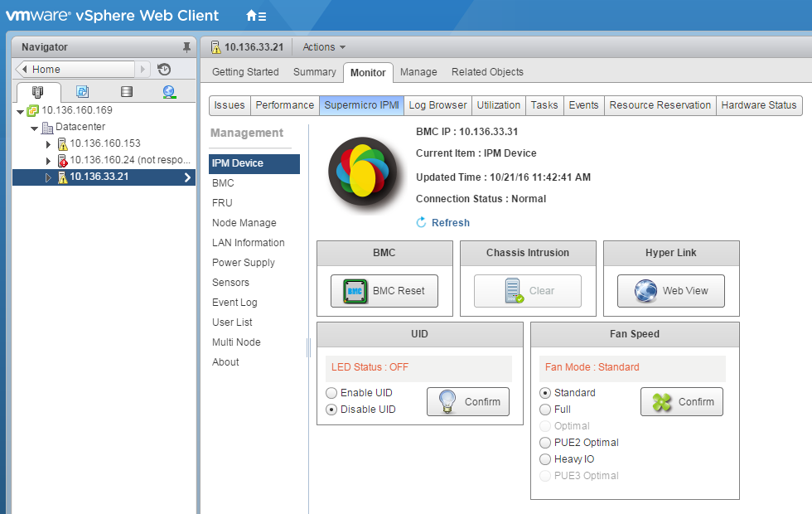This screenshot has width=812, height=514.
Task: Select the Hosts and Clusters navigator icon
Action: (38, 91)
